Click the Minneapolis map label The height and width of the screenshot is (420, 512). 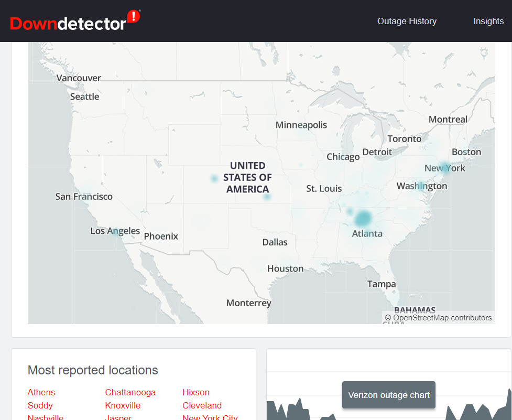click(x=301, y=125)
